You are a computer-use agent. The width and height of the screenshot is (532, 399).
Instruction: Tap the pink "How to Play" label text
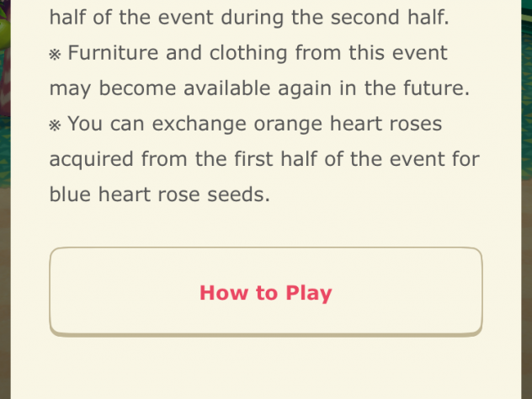coord(266,293)
